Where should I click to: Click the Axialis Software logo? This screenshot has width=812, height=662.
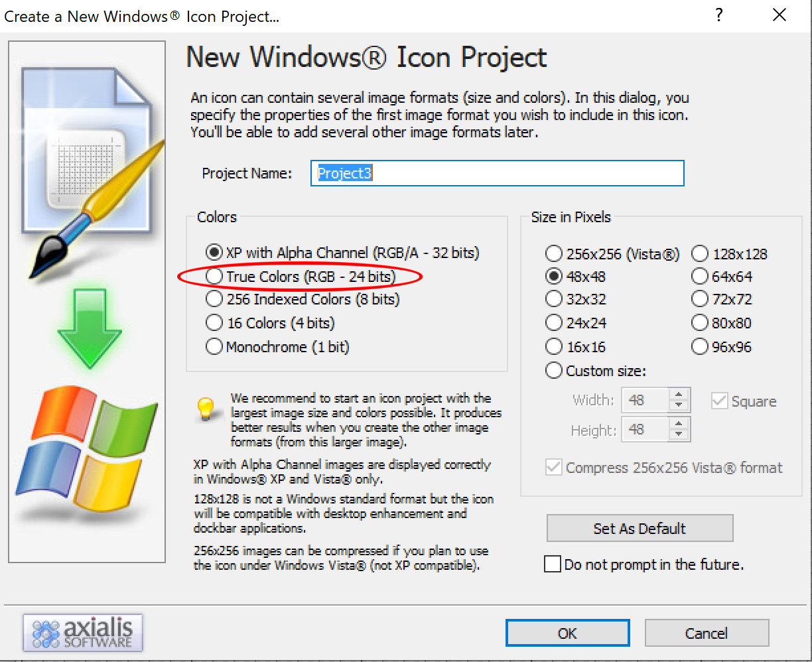83,632
